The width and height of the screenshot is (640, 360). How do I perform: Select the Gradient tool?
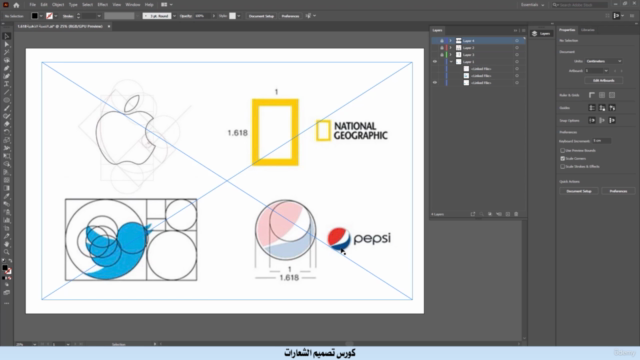pyautogui.click(x=7, y=188)
